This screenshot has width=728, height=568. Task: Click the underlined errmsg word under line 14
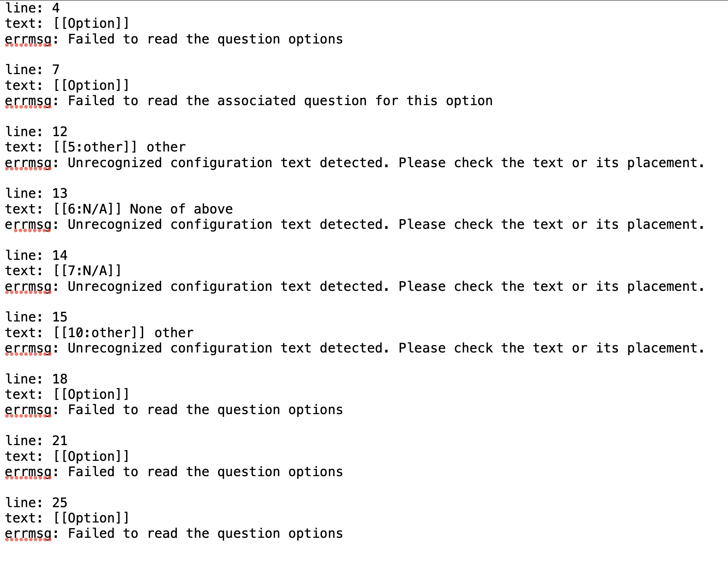click(28, 287)
